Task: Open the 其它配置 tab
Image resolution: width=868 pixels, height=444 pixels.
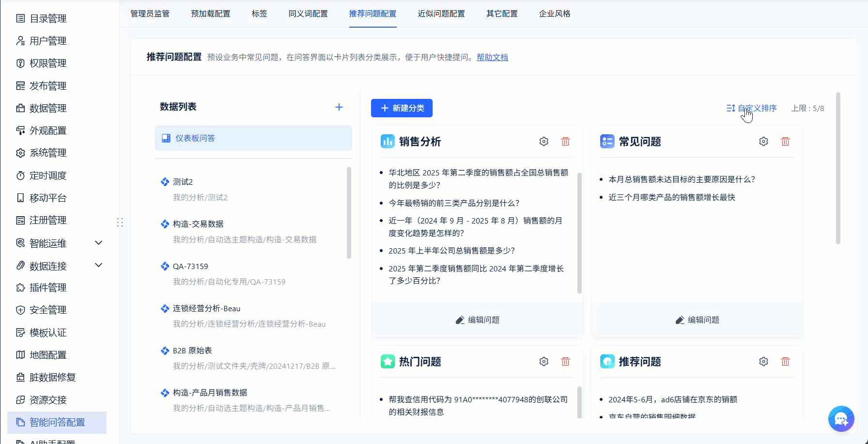Action: tap(502, 14)
